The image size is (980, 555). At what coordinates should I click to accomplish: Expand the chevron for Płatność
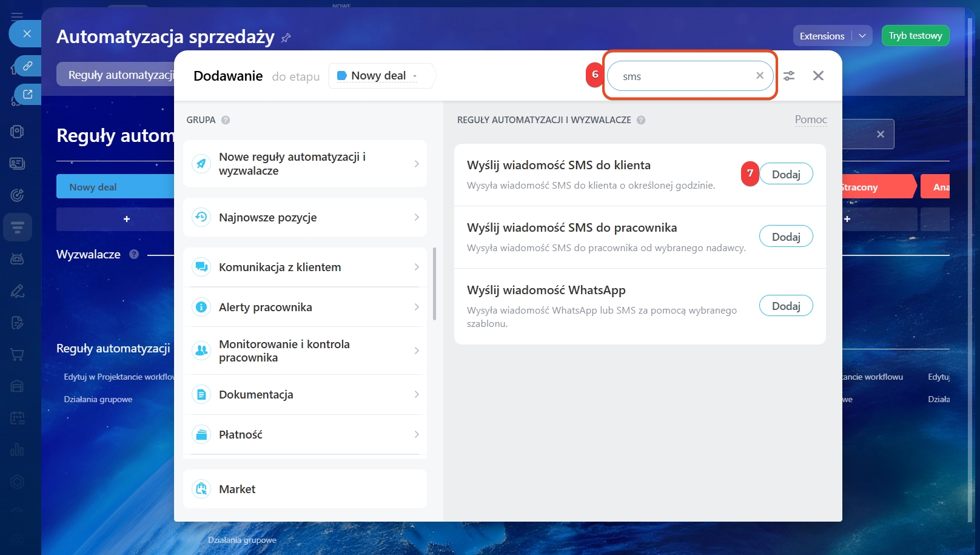[x=417, y=434]
